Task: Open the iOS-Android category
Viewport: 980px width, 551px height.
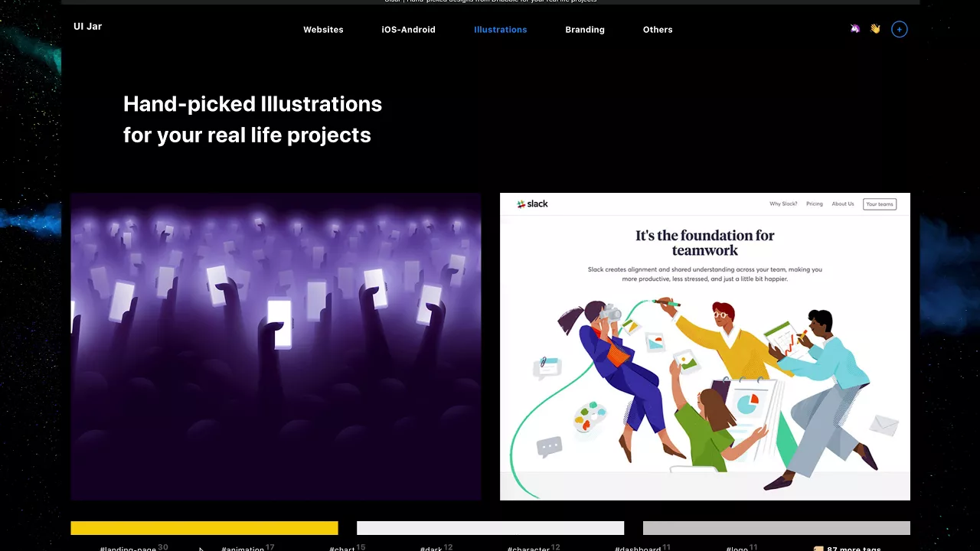Action: (x=408, y=30)
